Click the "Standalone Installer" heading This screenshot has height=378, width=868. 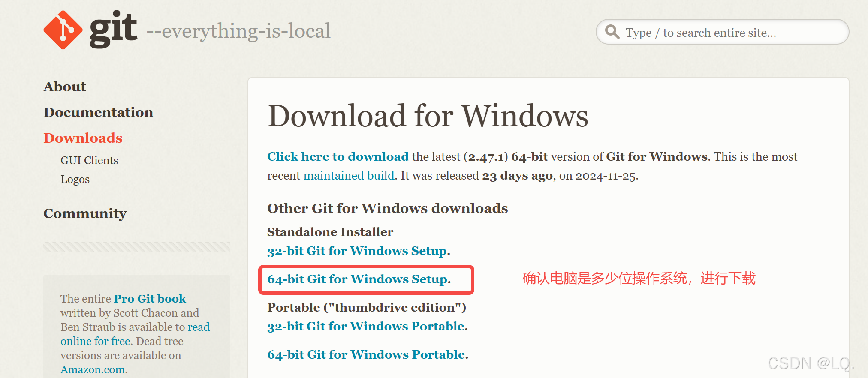pyautogui.click(x=330, y=232)
